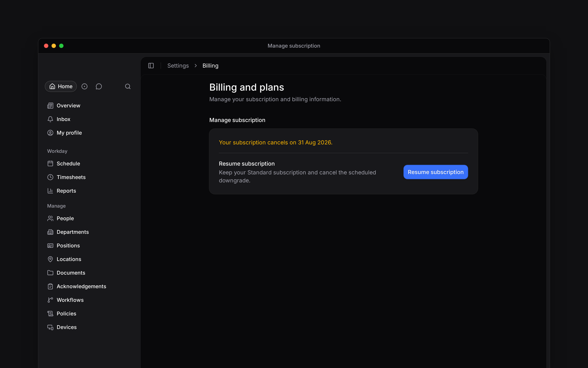Open the Home tab
Image resolution: width=588 pixels, height=368 pixels.
[61, 86]
